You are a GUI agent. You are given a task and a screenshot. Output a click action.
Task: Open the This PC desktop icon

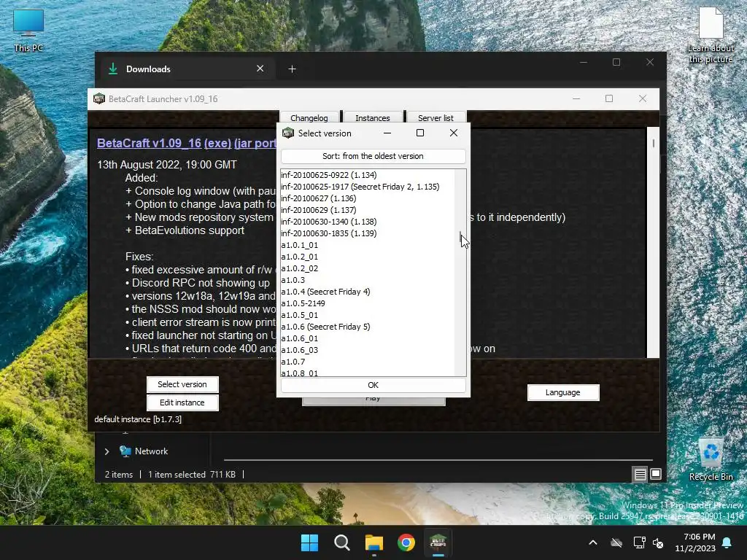[28, 31]
